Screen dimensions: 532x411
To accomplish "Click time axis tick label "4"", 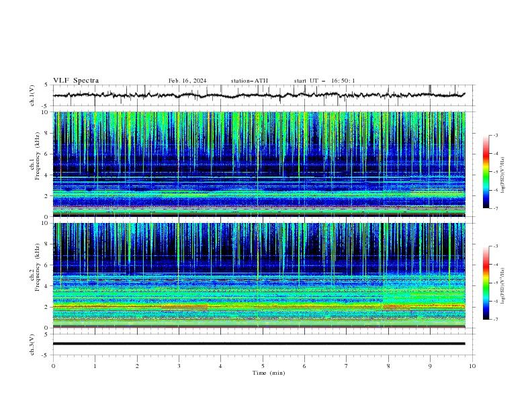I will [220, 366].
